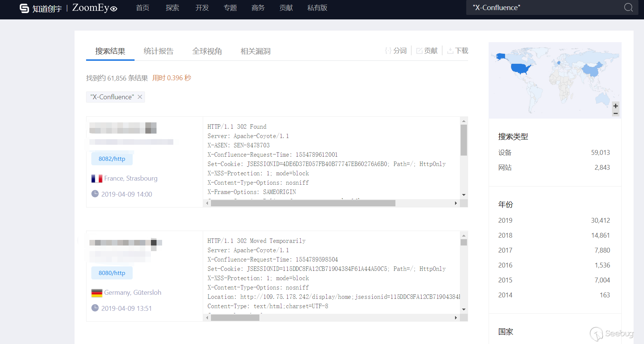The height and width of the screenshot is (344, 644).
Task: Switch to the 搜索结果 tab
Action: coord(110,51)
